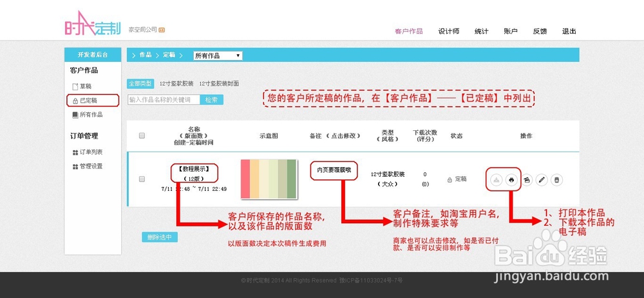Image resolution: width=644 pixels, height=298 pixels.
Task: Click the keyword search input field
Action: (164, 99)
